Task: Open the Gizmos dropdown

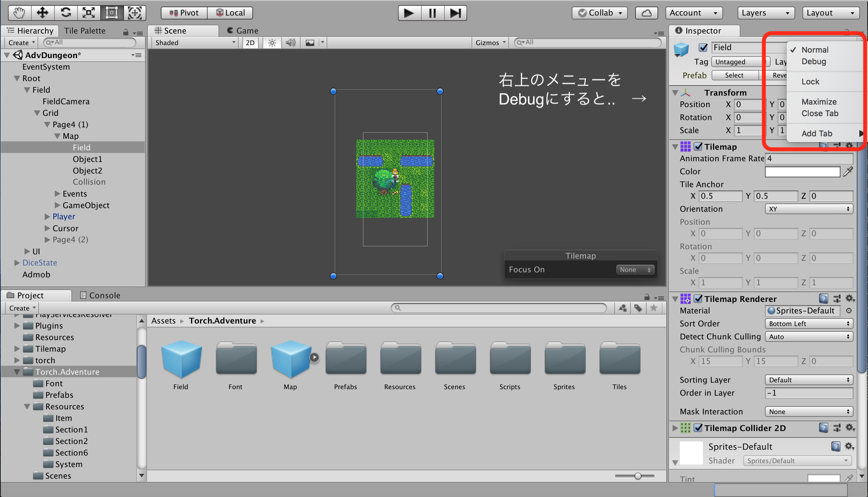Action: click(491, 43)
